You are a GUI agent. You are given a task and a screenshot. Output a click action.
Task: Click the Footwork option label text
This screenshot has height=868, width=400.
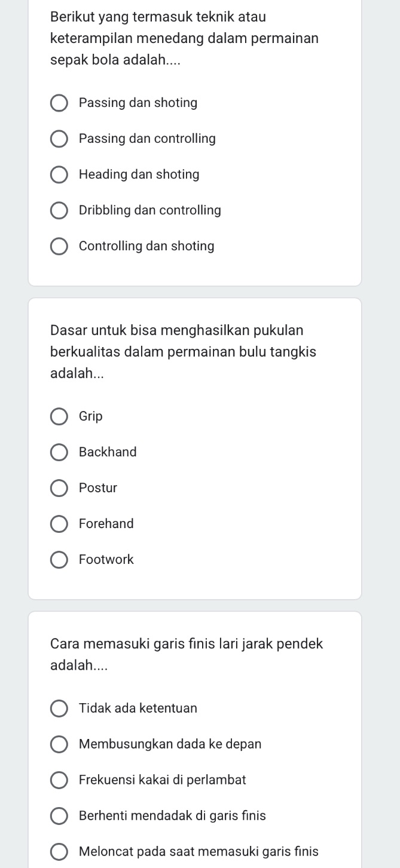(x=106, y=560)
